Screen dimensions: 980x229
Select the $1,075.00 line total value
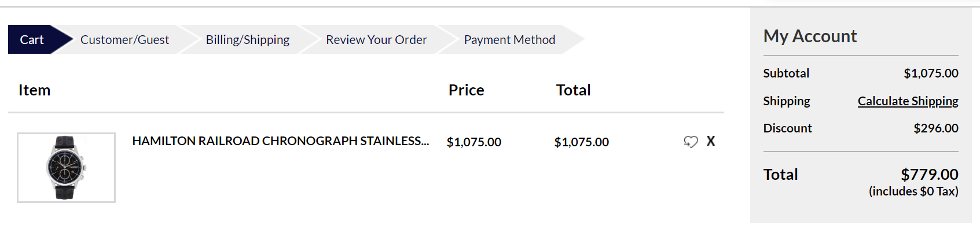click(581, 142)
